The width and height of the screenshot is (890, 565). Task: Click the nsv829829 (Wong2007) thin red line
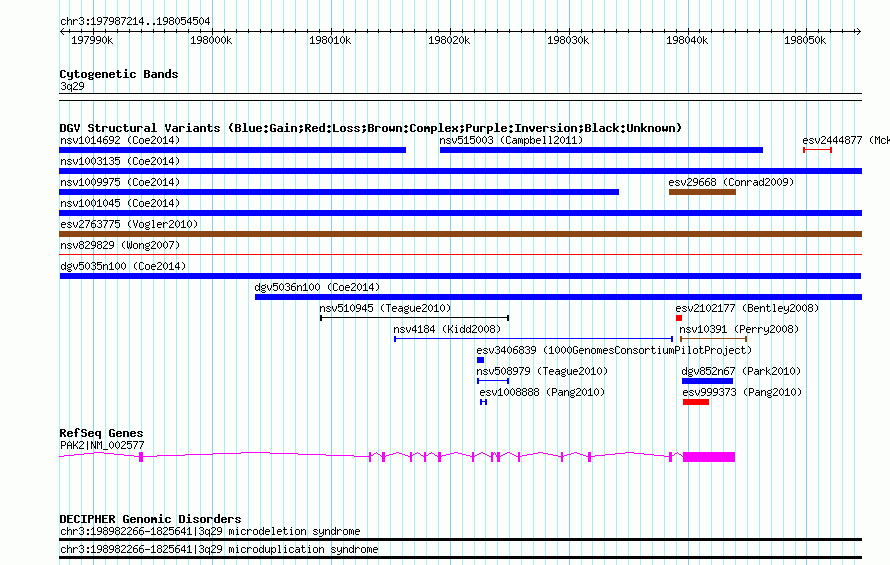[x=460, y=254]
